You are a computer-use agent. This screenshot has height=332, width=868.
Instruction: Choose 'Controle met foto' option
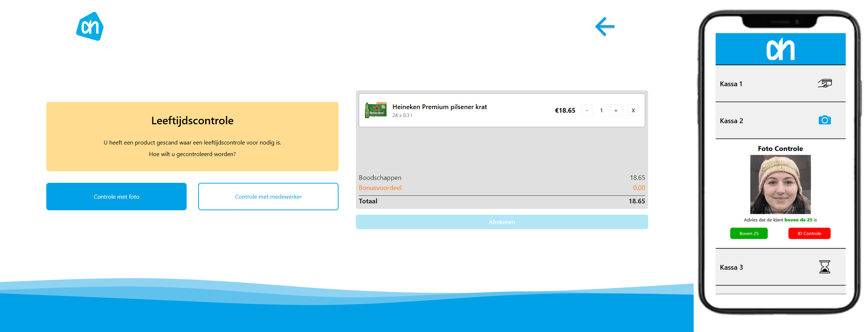tap(116, 197)
